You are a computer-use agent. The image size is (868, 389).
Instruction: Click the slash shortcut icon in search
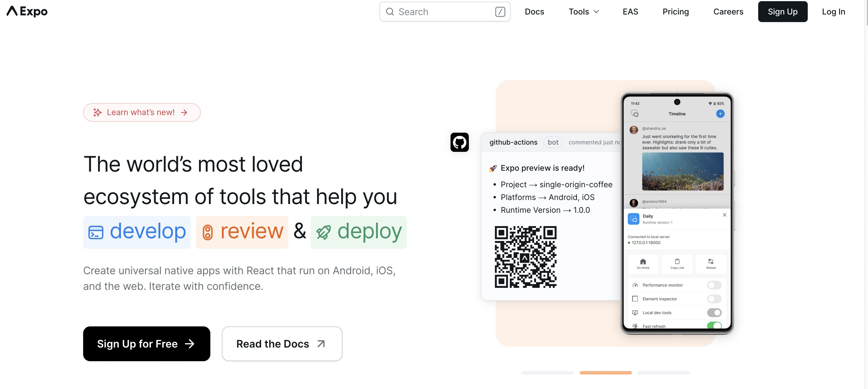tap(500, 12)
